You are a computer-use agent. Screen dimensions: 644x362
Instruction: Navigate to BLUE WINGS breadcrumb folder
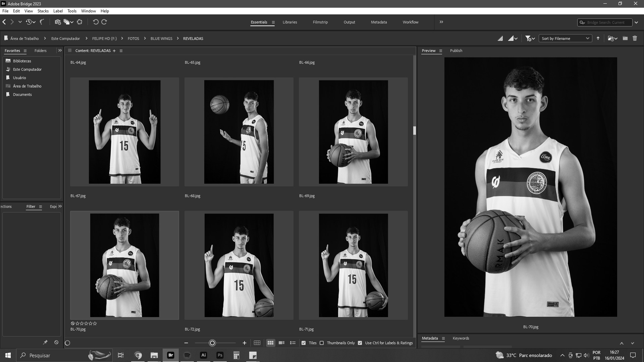[x=161, y=39]
